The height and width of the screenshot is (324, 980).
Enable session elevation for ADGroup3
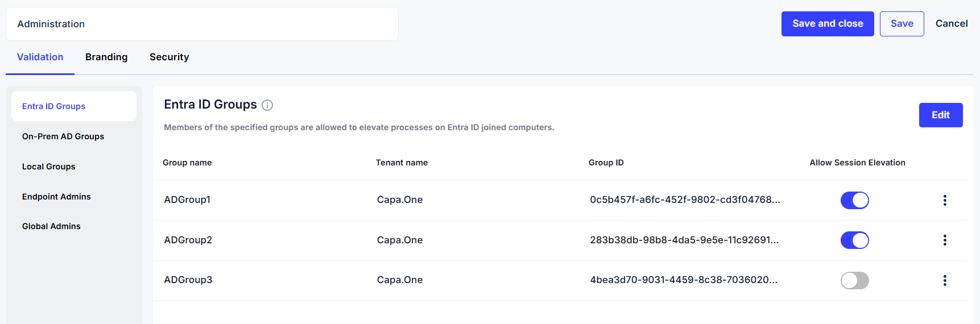(855, 280)
